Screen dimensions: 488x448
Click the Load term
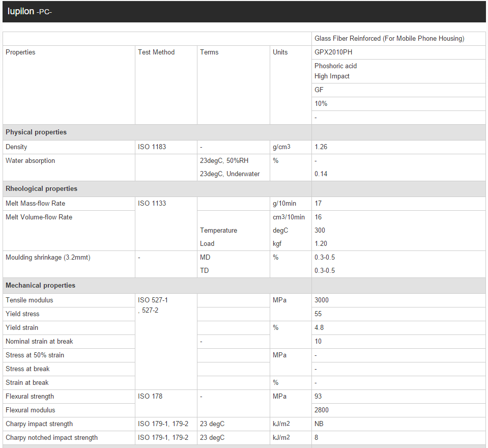click(207, 244)
